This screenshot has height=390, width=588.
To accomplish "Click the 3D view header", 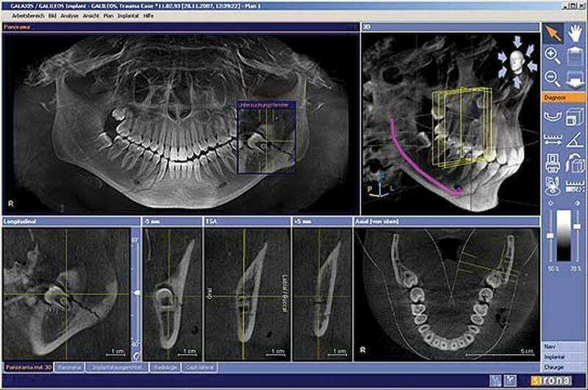I will pyautogui.click(x=451, y=27).
